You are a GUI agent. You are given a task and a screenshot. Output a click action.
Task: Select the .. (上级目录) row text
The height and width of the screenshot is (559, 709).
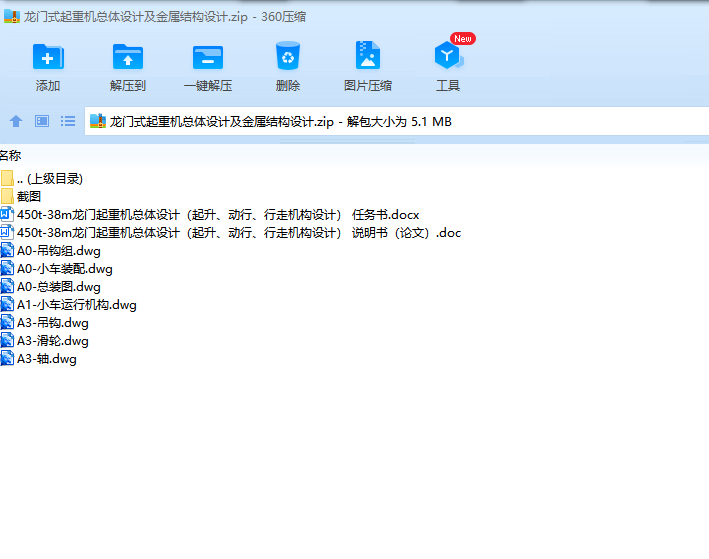(x=50, y=179)
